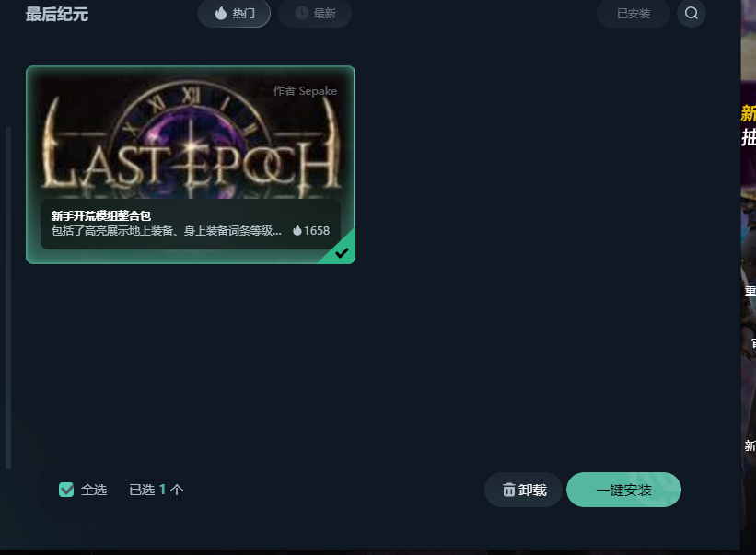Open the search magnifier icon

click(x=691, y=13)
